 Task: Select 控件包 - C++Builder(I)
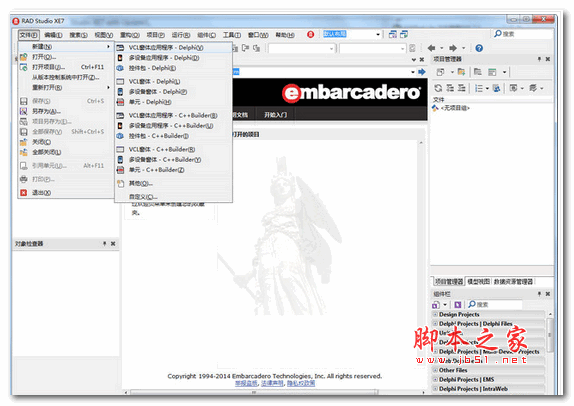[x=174, y=136]
